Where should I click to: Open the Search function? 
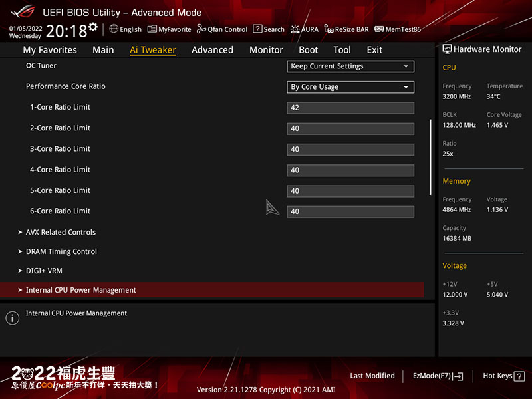[x=269, y=29]
